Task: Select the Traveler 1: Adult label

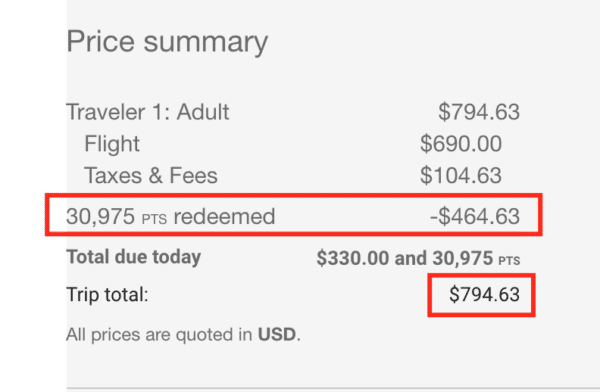Action: 148,112
